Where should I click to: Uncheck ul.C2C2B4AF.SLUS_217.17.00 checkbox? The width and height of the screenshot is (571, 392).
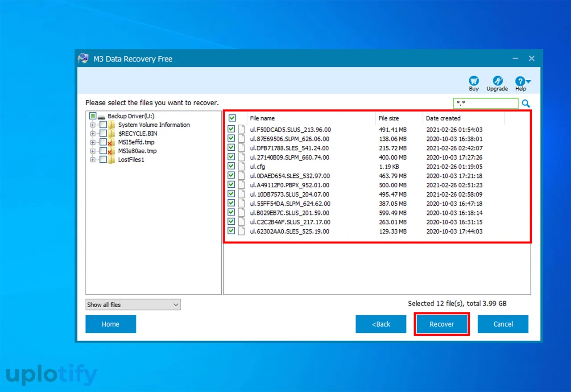coord(231,222)
